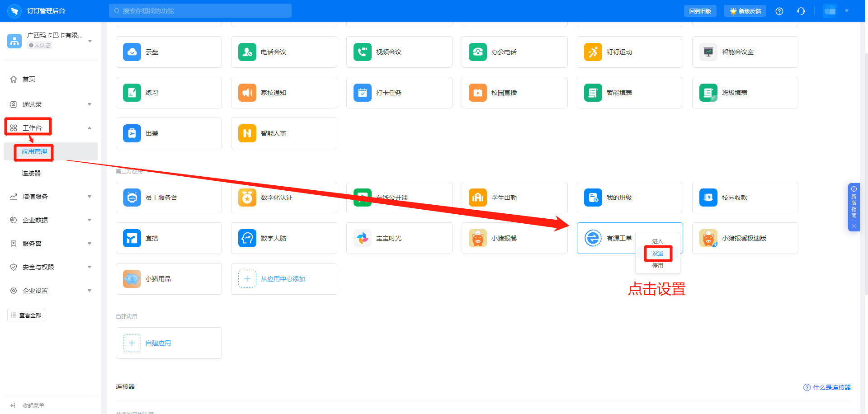Click 自建应用 add link
868x414 pixels.
click(158, 343)
